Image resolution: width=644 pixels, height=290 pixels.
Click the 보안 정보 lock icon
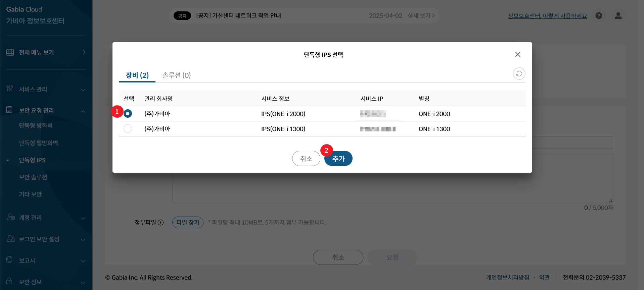click(9, 281)
